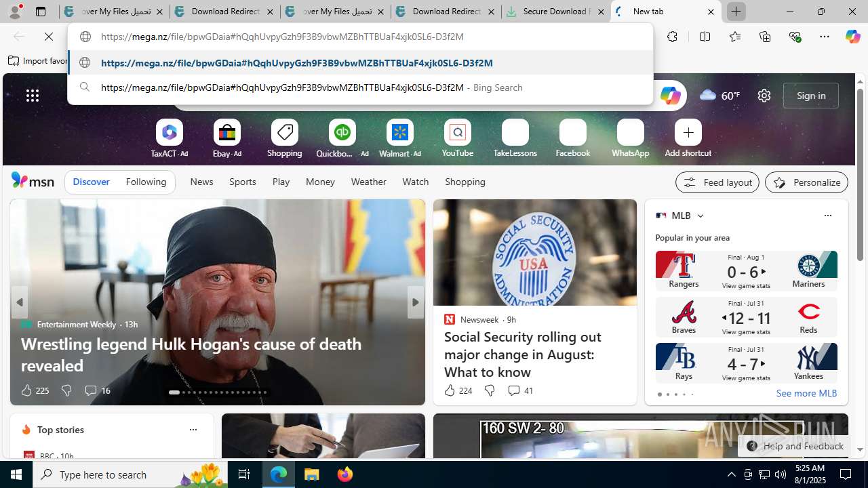
Task: Open Browser essentials heart icon
Action: 795,37
